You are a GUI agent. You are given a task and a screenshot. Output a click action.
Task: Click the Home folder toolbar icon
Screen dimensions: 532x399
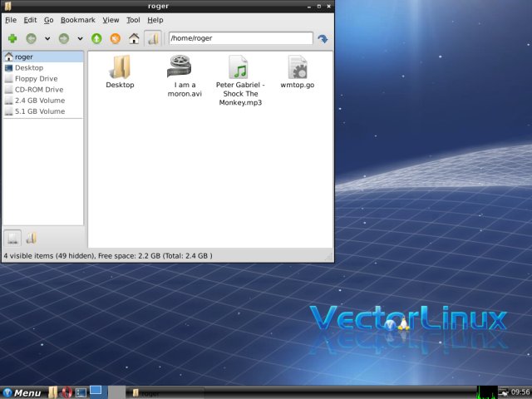tap(134, 38)
